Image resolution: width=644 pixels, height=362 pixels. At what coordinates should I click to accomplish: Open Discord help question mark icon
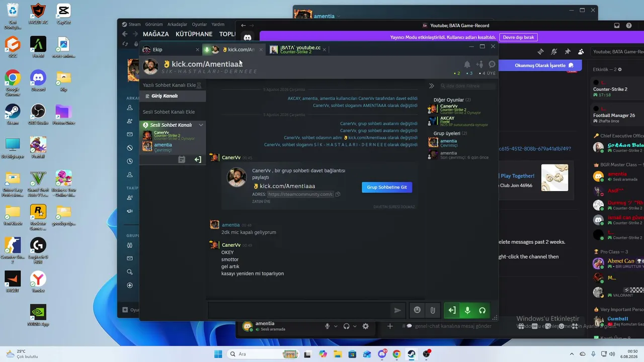click(x=629, y=26)
